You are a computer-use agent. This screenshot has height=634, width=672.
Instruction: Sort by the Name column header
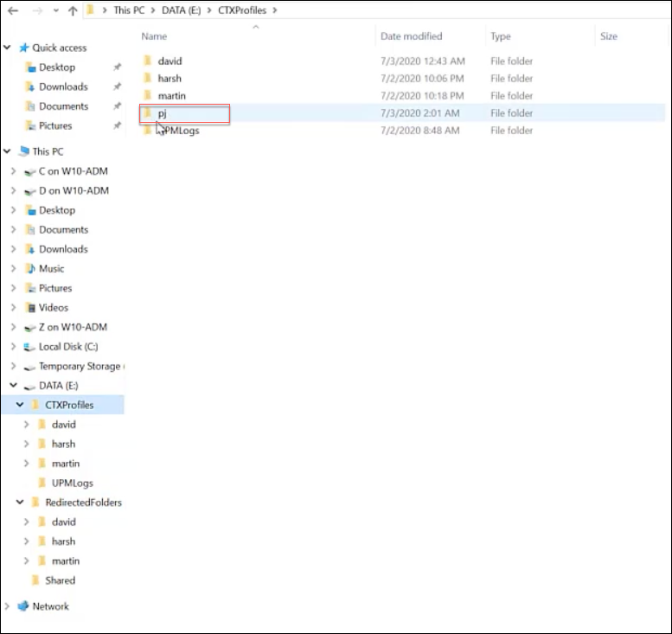pos(154,36)
